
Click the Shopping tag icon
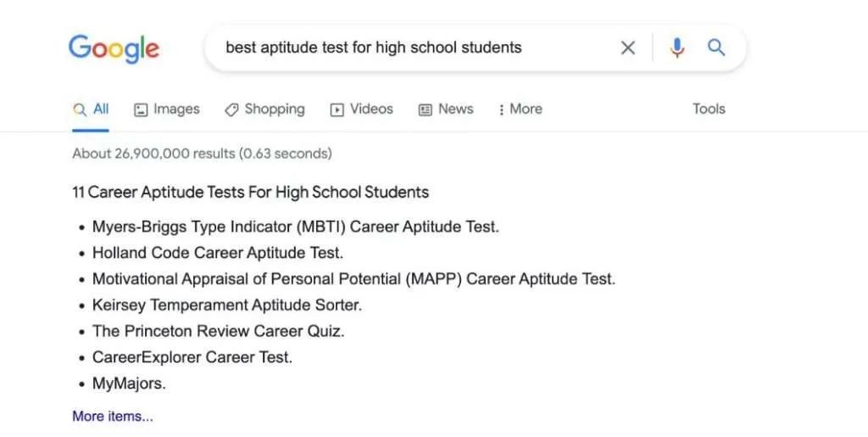pyautogui.click(x=231, y=109)
